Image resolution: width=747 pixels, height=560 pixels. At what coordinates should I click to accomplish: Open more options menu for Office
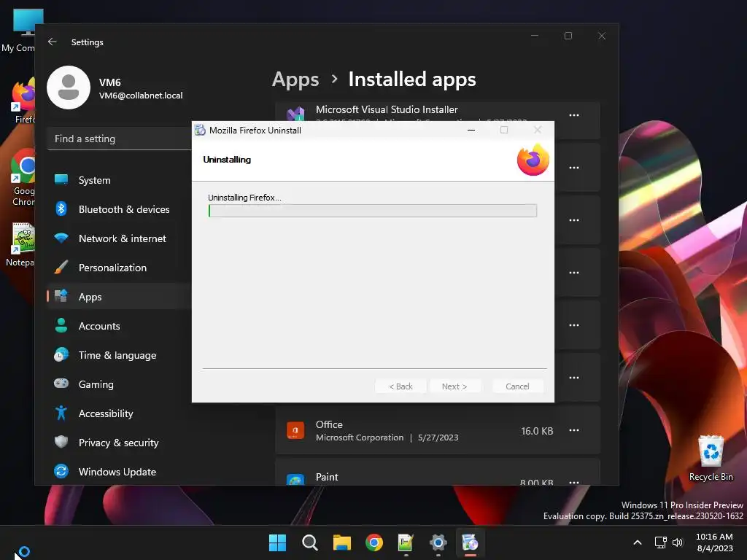click(574, 430)
